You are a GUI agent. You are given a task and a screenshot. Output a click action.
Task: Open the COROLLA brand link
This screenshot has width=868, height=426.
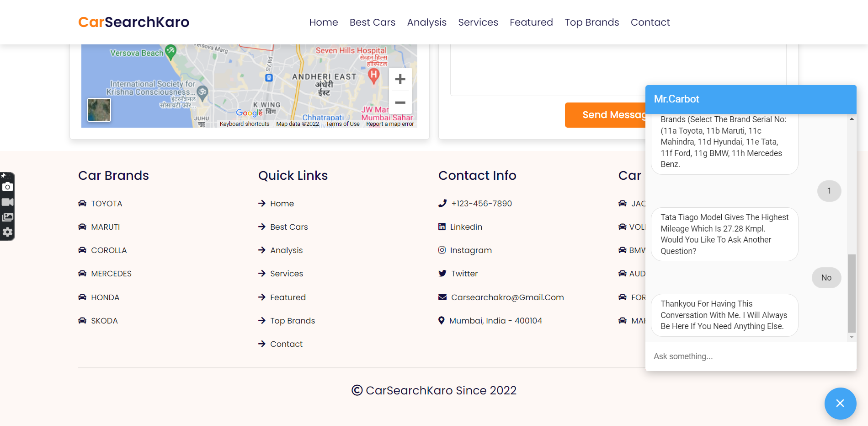point(109,250)
